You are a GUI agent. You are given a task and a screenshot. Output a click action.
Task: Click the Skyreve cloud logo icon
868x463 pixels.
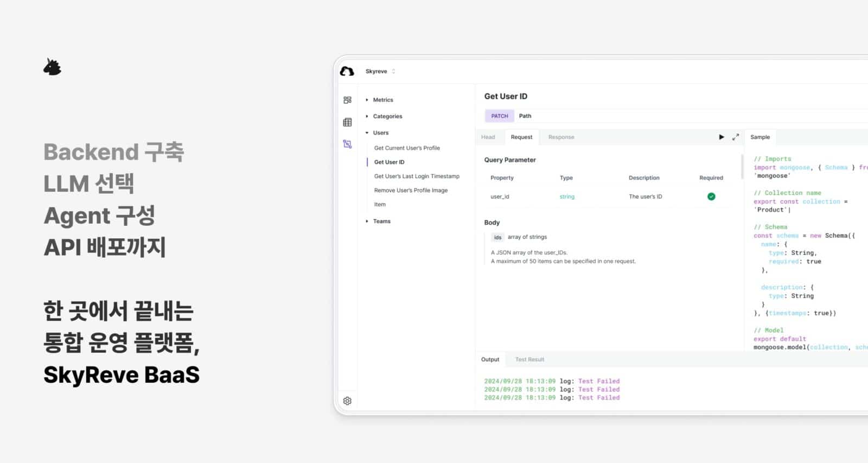point(347,71)
